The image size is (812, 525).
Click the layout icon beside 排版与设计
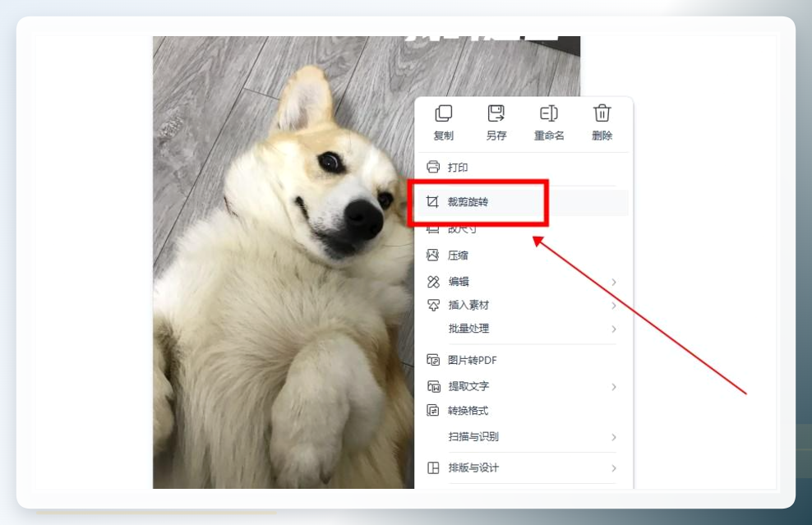point(433,468)
